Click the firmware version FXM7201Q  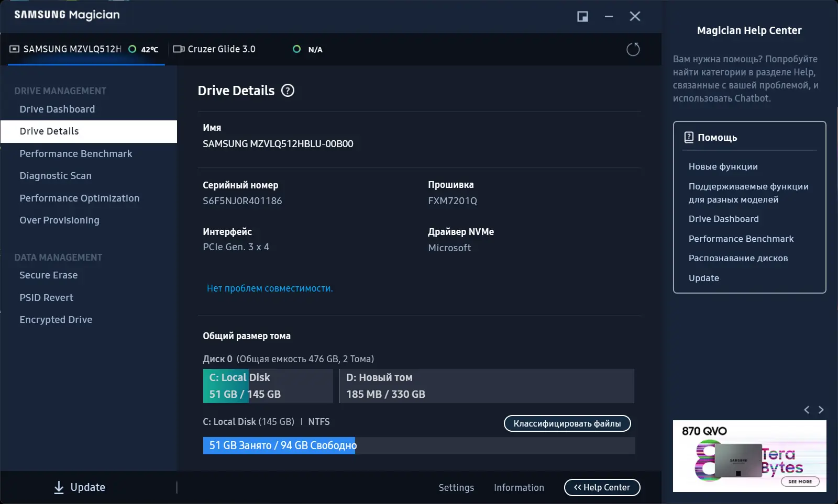pyautogui.click(x=453, y=200)
